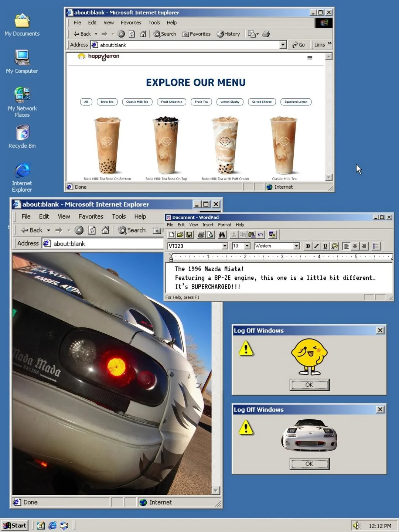Click down arrow of Happy Lemon page scrollbar
The image size is (399, 532).
click(x=329, y=178)
